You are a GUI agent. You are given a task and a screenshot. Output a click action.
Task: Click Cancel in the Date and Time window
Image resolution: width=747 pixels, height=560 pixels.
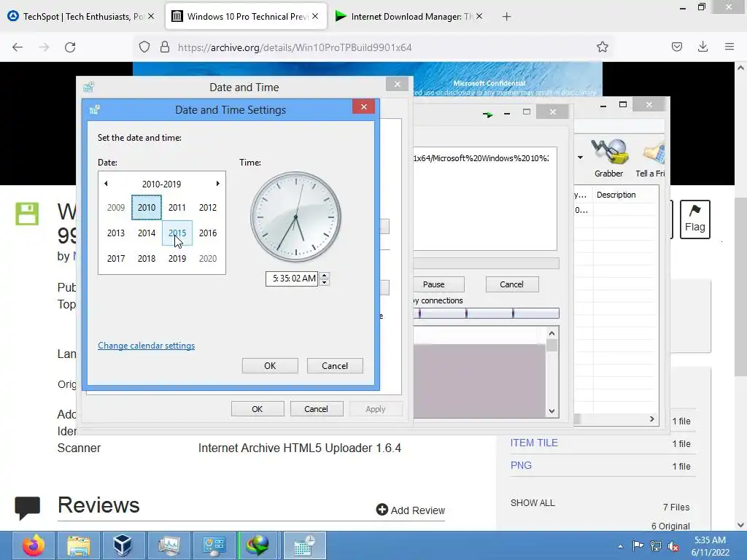point(317,409)
